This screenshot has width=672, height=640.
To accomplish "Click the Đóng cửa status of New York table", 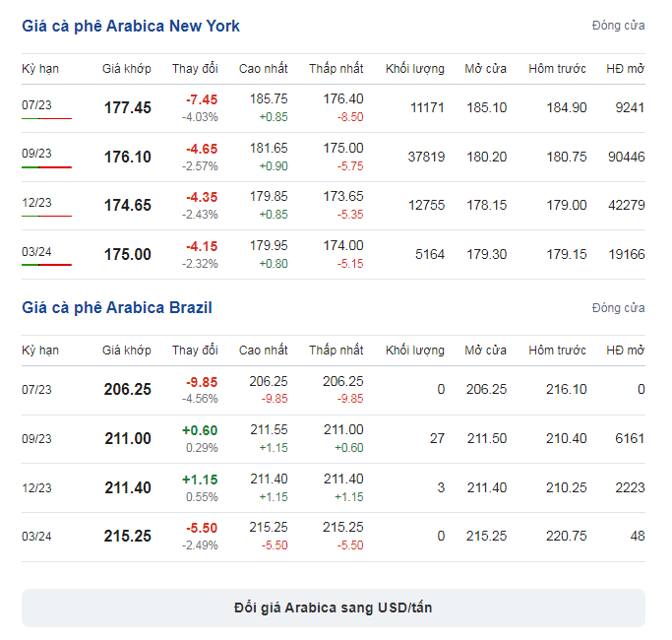I will tap(619, 26).
